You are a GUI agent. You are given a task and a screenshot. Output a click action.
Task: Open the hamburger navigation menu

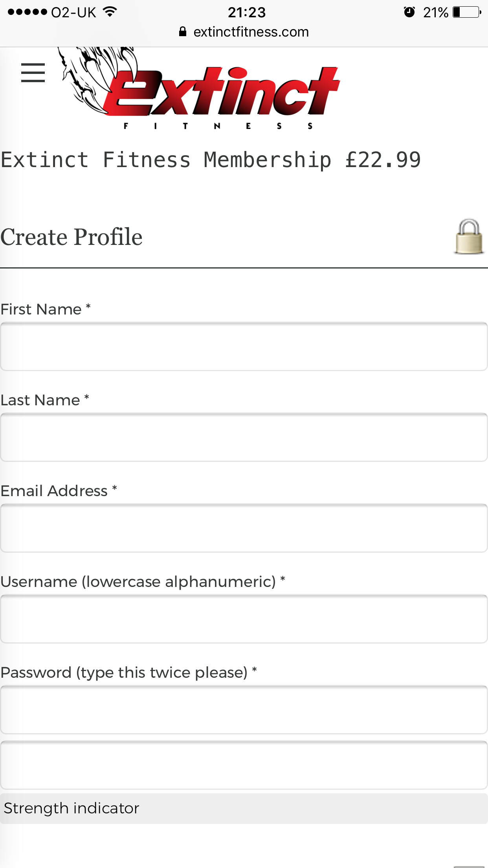pos(33,73)
